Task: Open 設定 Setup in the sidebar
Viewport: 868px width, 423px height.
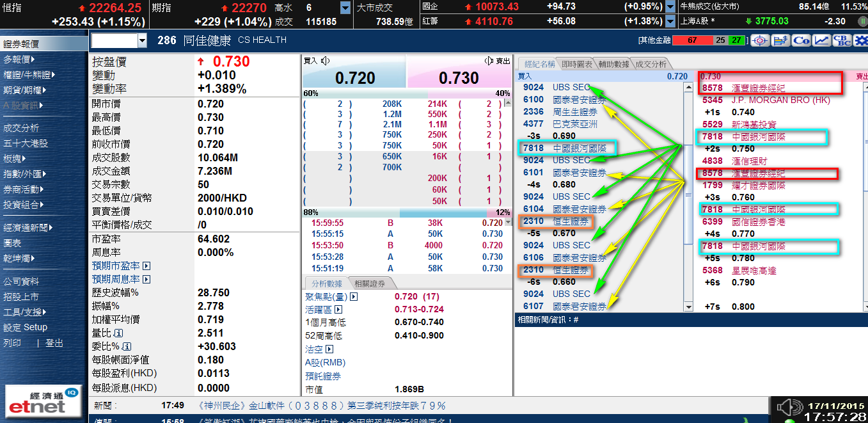Action: point(26,328)
